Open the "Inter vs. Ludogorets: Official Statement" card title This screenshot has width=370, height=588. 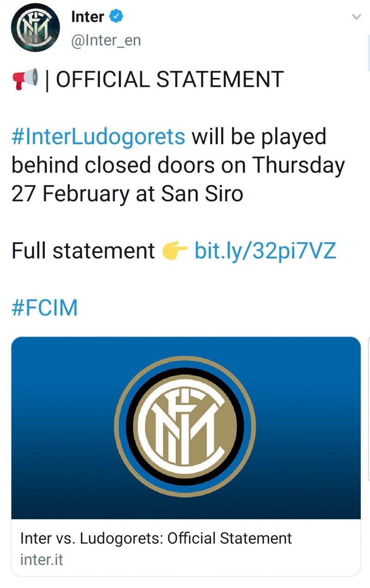[x=156, y=538]
